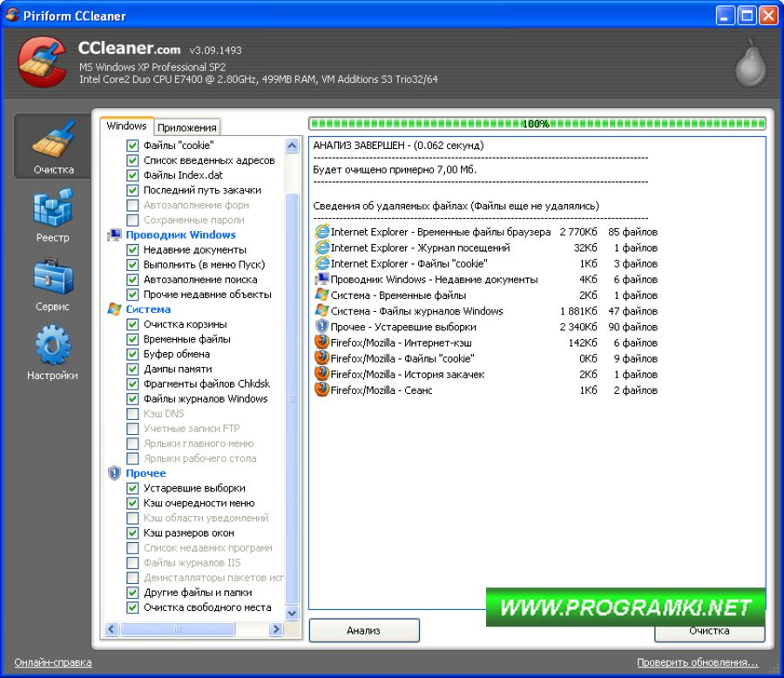
Task: Open the Настройки (Settings) gear section
Action: pyautogui.click(x=53, y=353)
